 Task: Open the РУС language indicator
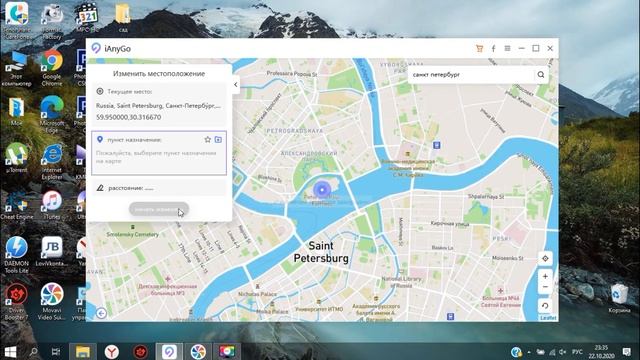tap(577, 351)
